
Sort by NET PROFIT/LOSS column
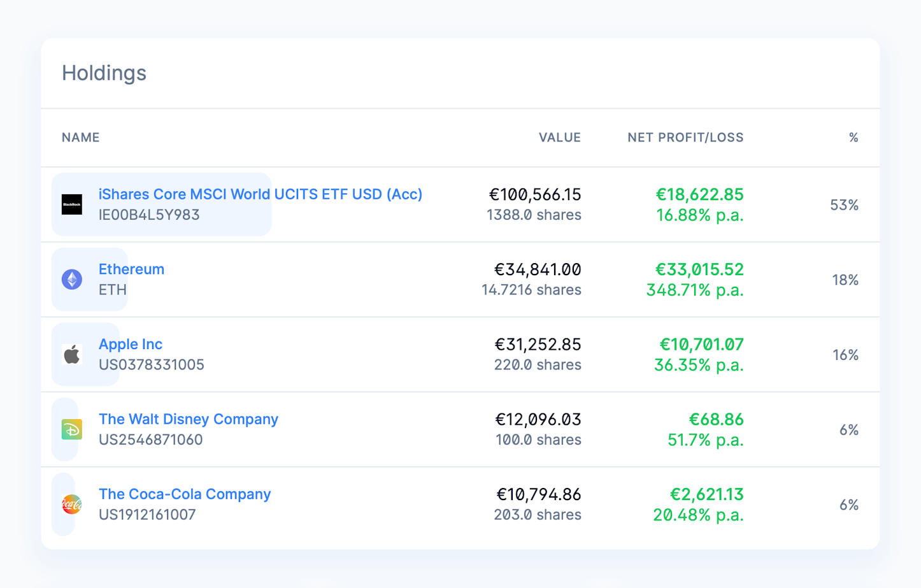[x=685, y=137]
